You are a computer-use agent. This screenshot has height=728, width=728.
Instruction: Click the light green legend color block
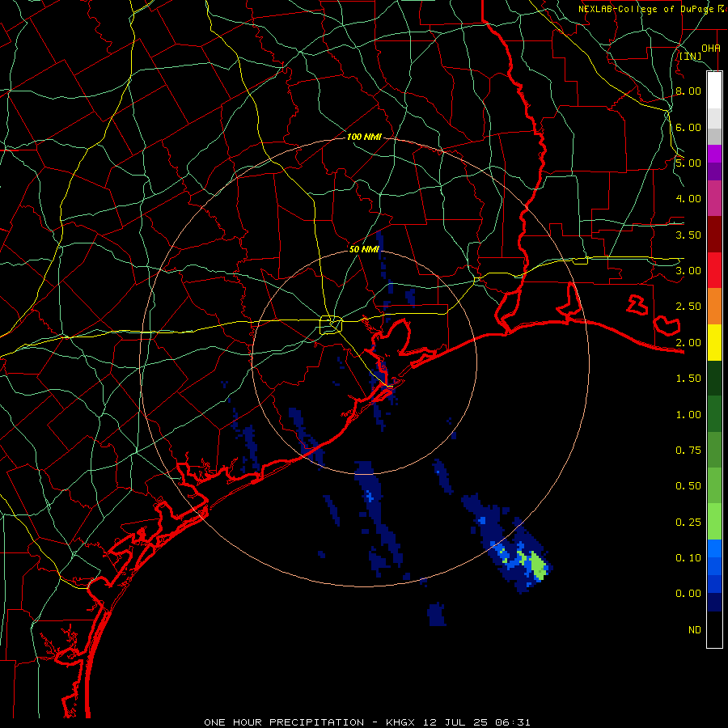[714, 522]
